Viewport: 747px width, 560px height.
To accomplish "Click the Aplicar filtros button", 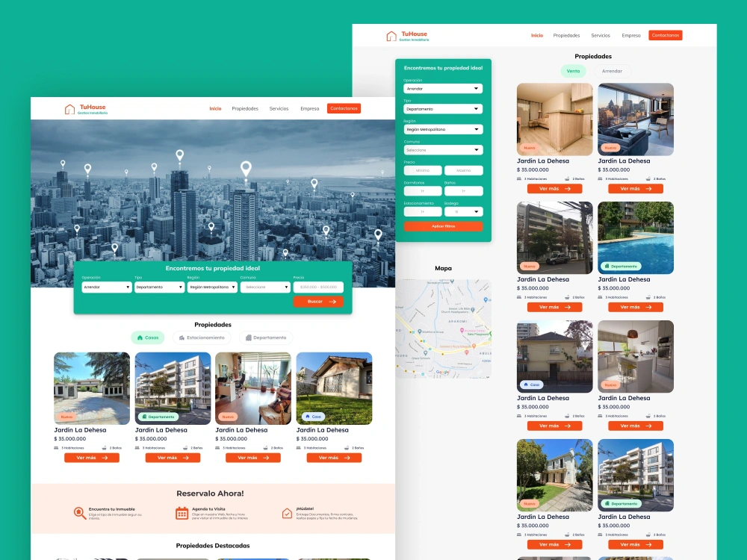I will click(x=443, y=226).
